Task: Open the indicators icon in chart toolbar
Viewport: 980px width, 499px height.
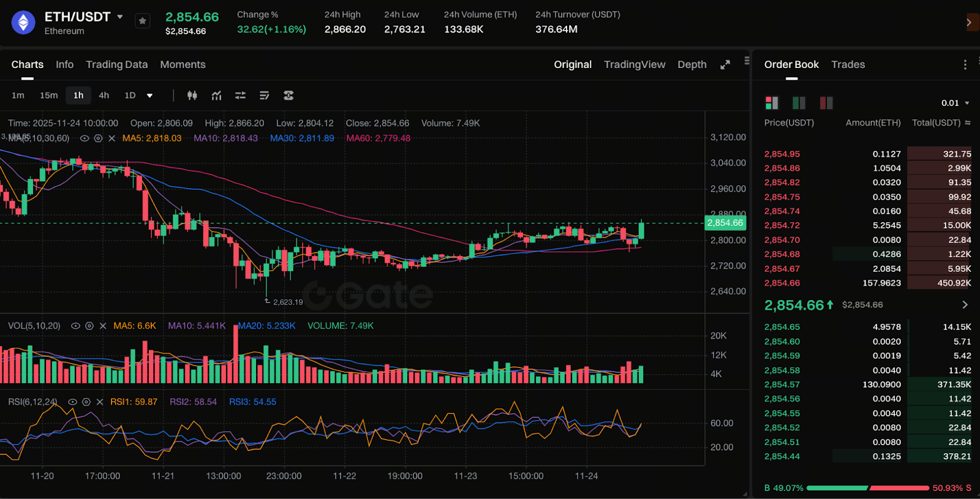Action: click(216, 96)
